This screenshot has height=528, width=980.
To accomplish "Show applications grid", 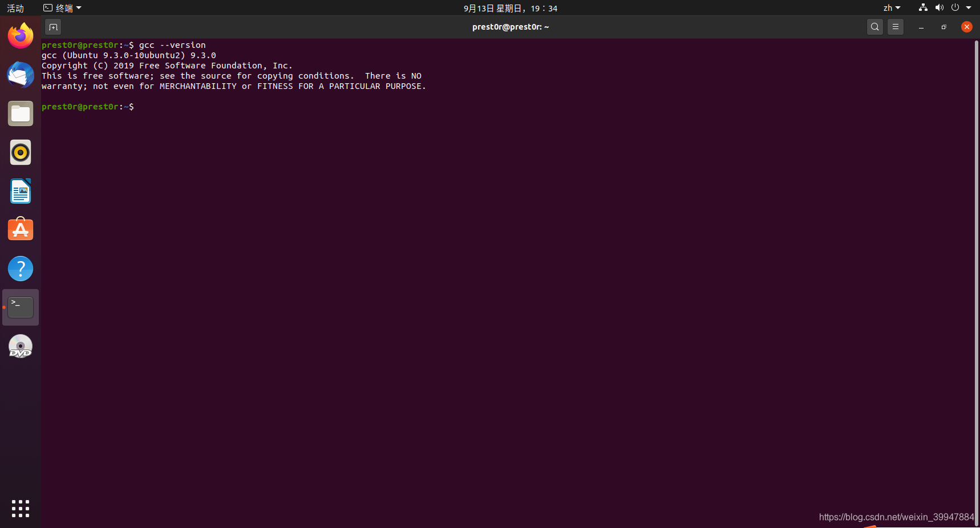I will [x=21, y=509].
